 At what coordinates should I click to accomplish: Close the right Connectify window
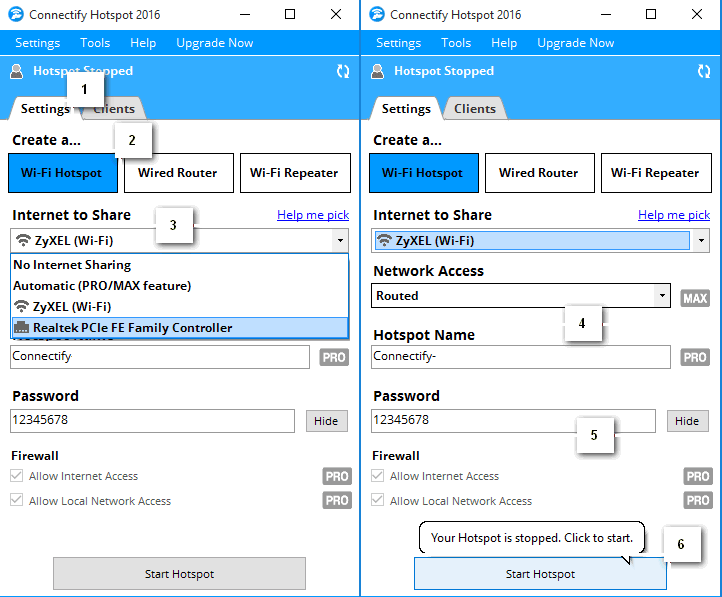(697, 14)
